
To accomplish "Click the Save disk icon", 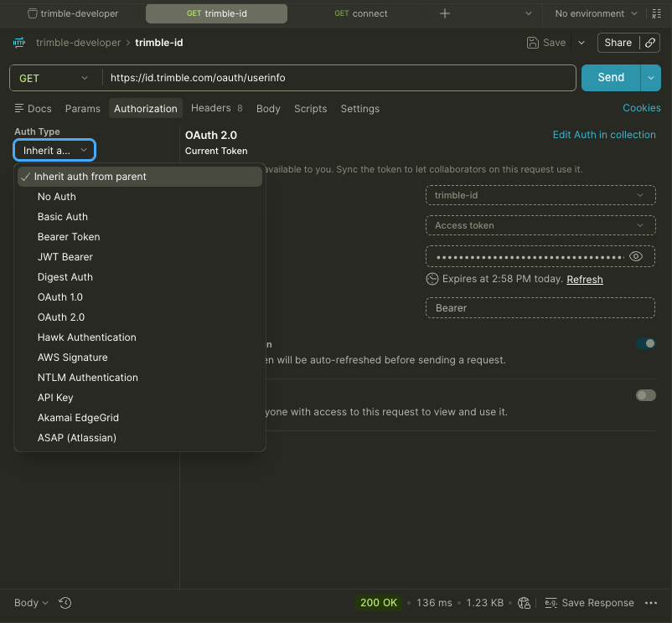I will tap(532, 43).
